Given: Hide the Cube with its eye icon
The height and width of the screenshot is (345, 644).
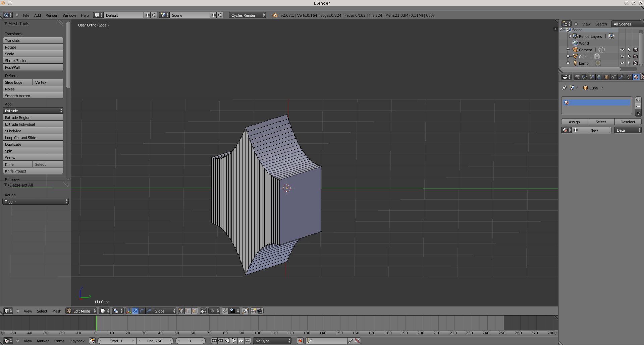Looking at the screenshot, I should [x=622, y=57].
